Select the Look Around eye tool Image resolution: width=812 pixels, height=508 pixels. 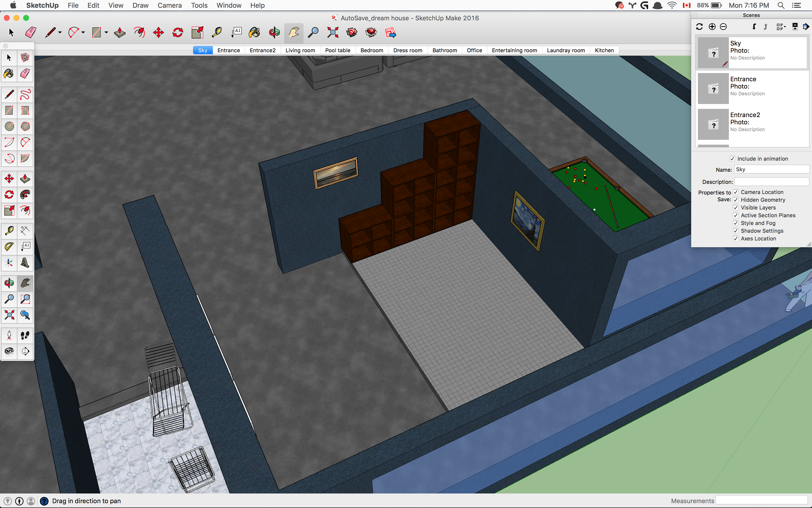click(9, 351)
